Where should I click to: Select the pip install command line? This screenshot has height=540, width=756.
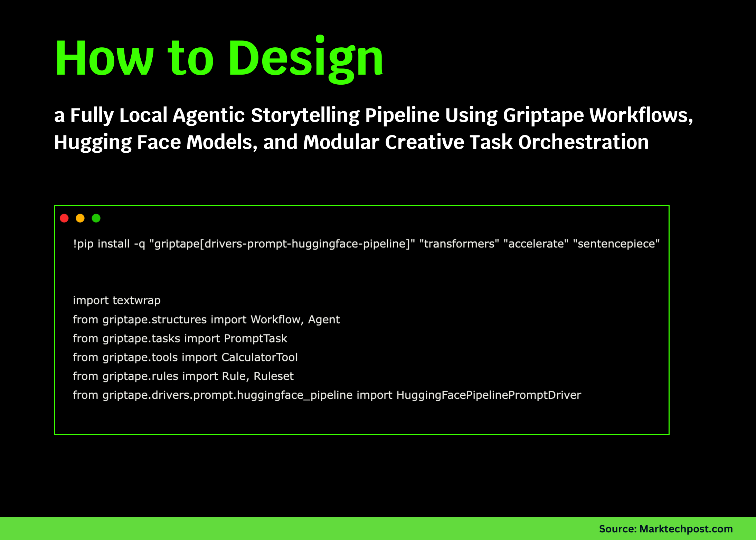click(366, 244)
